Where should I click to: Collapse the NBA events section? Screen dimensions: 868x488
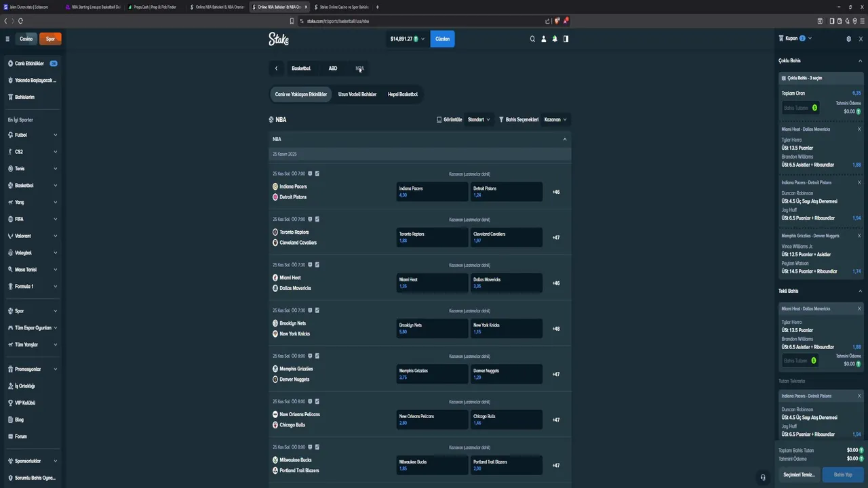point(564,139)
